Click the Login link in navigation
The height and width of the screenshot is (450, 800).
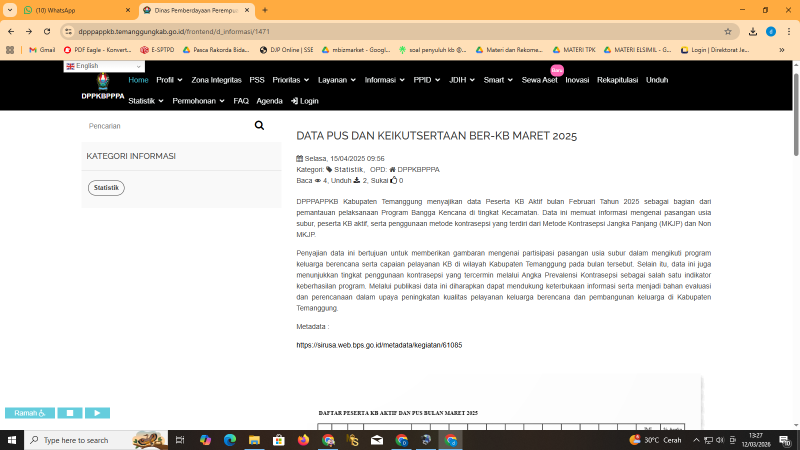coord(305,101)
